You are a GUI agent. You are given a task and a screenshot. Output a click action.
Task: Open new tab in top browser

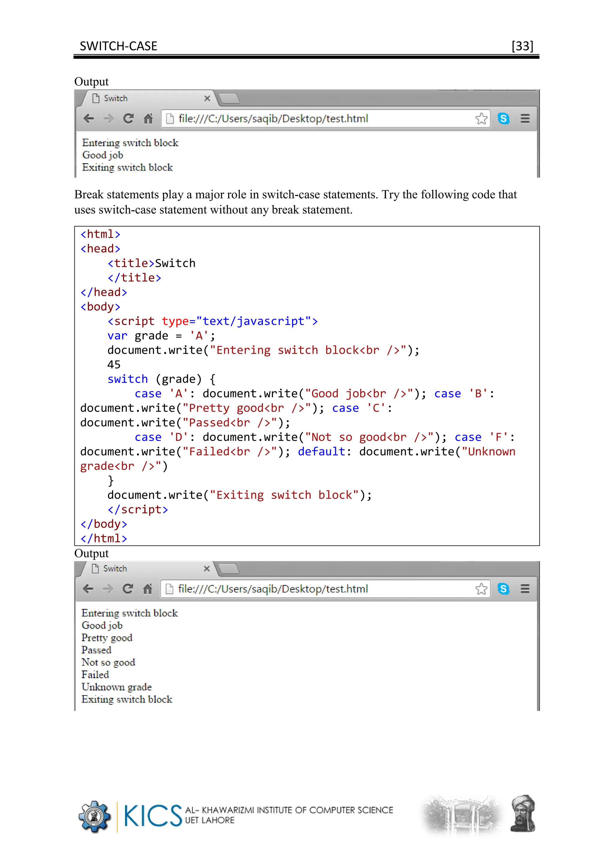pos(229,99)
